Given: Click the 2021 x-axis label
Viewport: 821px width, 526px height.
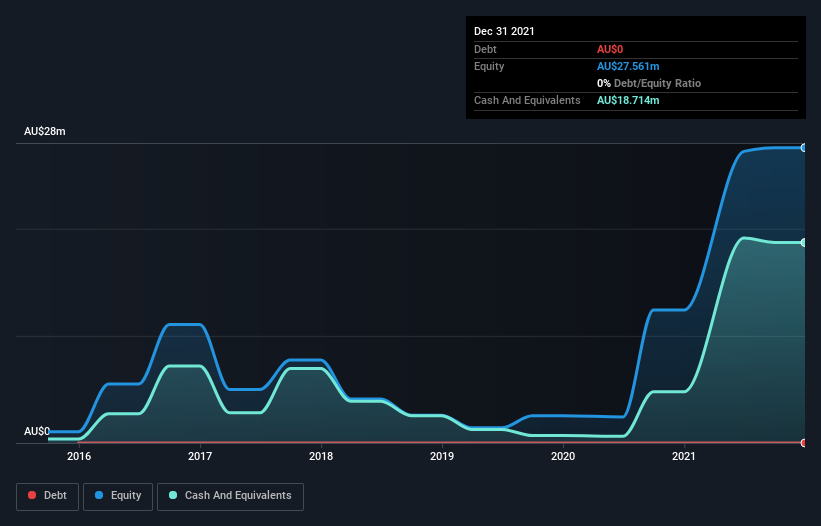Looking at the screenshot, I should tap(684, 456).
